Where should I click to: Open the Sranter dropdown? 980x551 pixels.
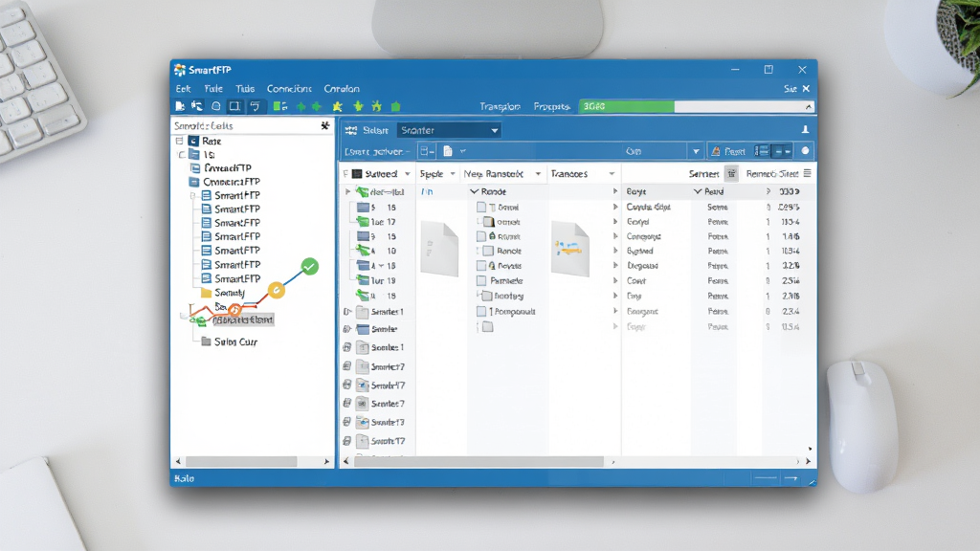[450, 130]
